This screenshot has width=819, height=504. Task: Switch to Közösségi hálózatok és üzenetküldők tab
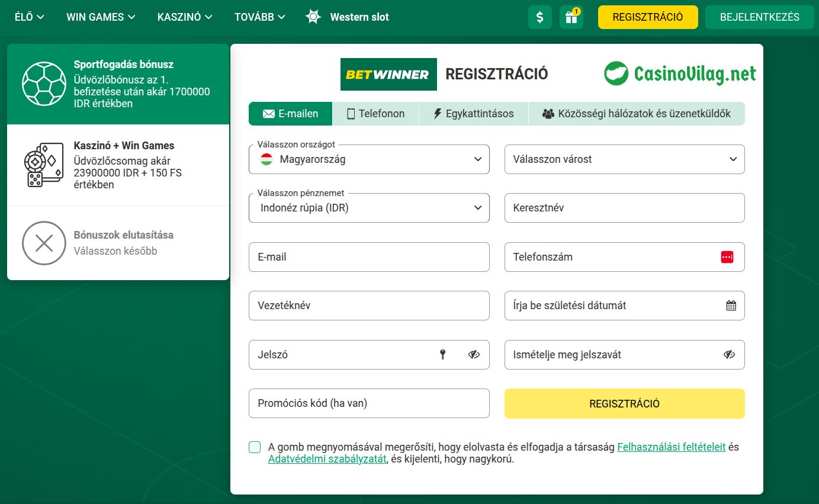(637, 114)
